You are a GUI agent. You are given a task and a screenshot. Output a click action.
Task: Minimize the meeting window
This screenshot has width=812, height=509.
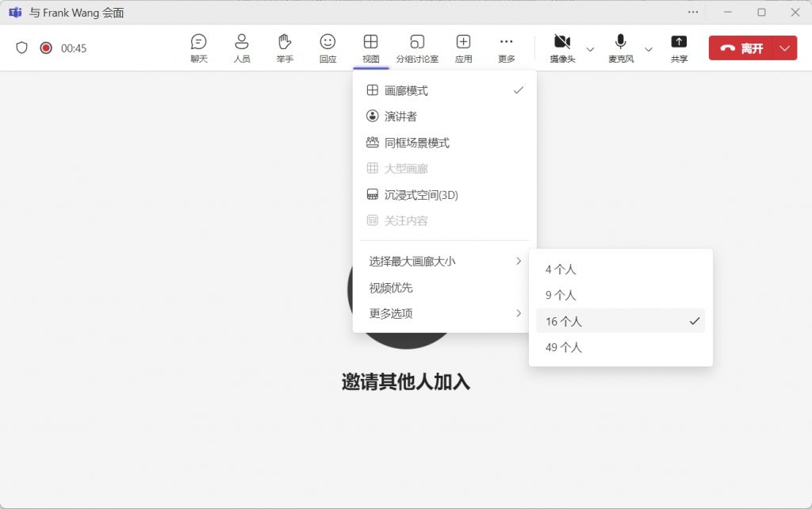(728, 12)
